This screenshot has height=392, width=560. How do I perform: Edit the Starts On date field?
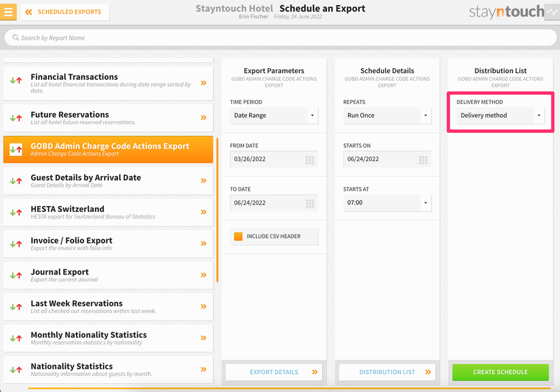pyautogui.click(x=387, y=159)
